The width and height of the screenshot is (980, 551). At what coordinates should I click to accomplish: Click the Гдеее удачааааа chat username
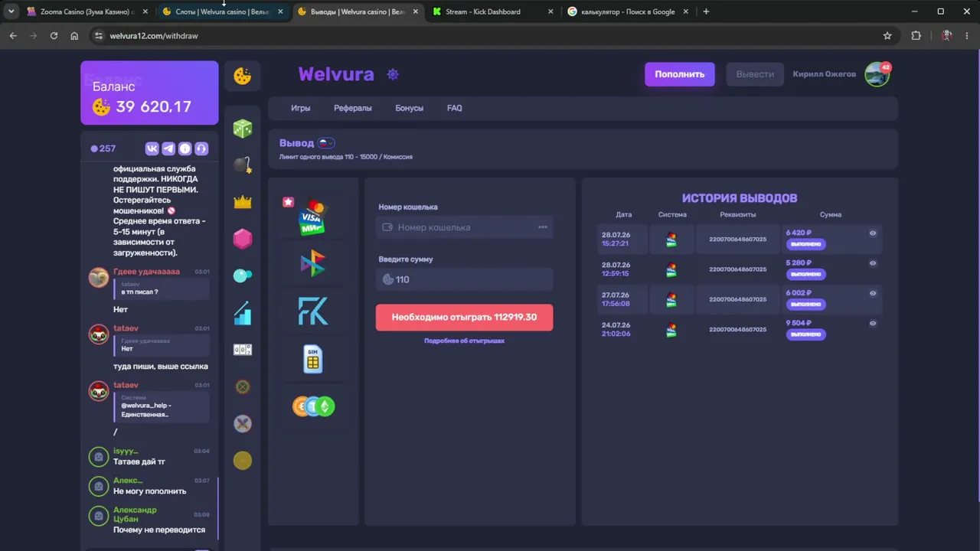coord(146,272)
